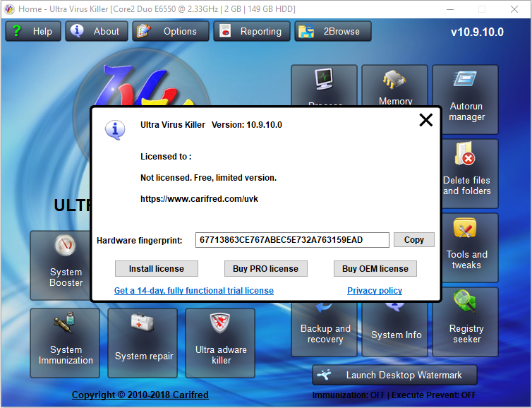The height and width of the screenshot is (408, 532).
Task: Close the About dialog with X
Action: tap(425, 120)
